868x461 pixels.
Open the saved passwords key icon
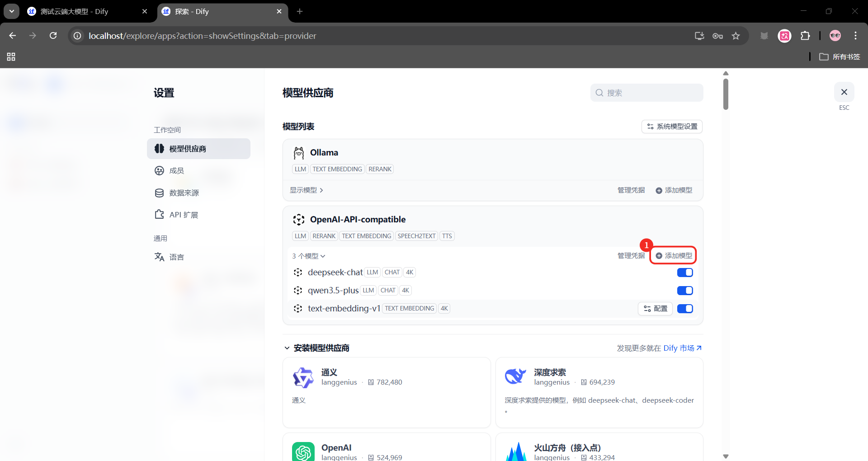click(x=717, y=36)
